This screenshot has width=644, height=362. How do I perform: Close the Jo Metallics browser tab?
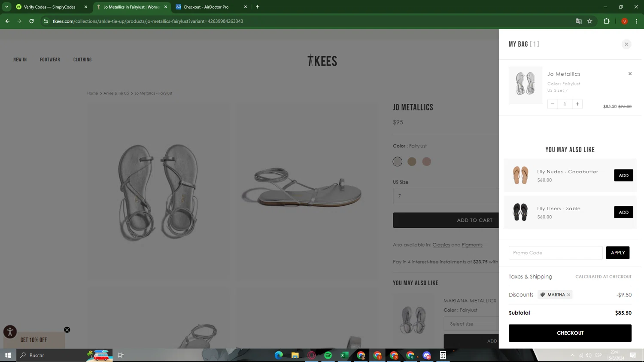(x=166, y=7)
